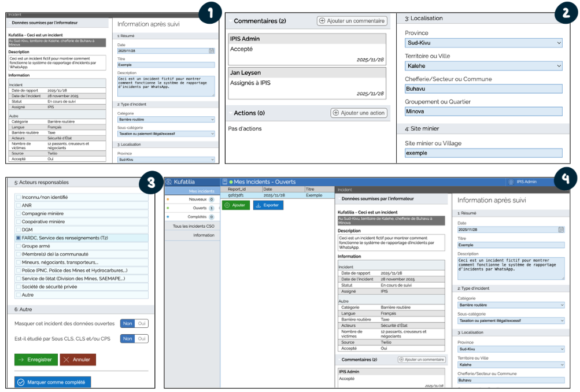The height and width of the screenshot is (392, 580).
Task: Click the green Enregistrer button
Action: (36, 360)
